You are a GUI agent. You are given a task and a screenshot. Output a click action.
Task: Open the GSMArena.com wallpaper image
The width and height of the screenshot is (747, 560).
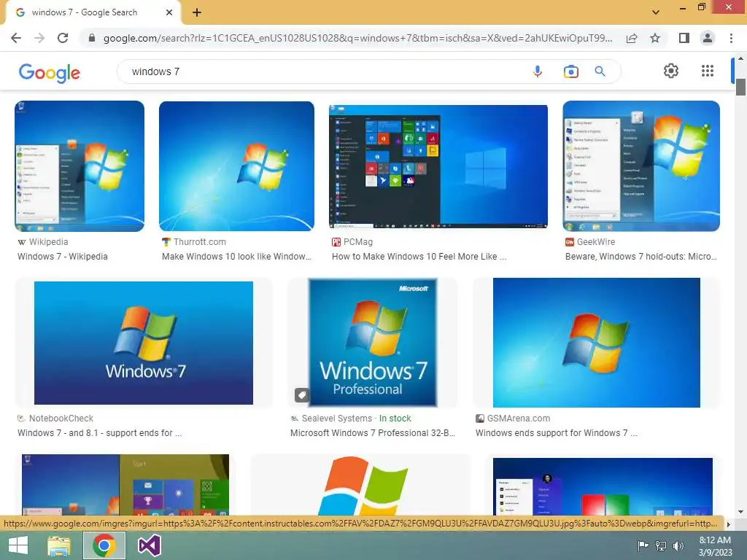pos(597,343)
